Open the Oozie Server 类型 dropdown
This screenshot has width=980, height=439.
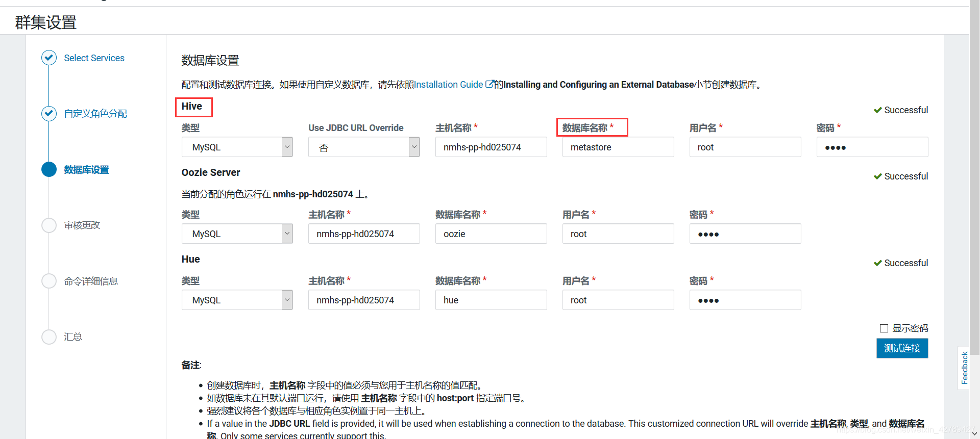point(237,234)
